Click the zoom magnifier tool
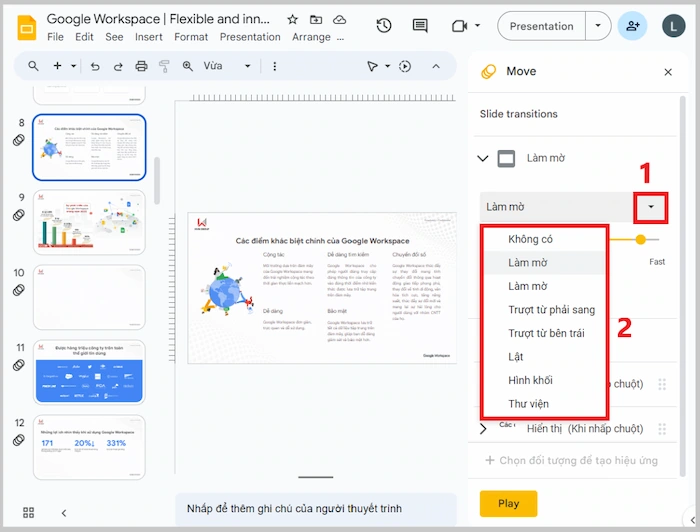Image resolution: width=700 pixels, height=532 pixels. (188, 66)
